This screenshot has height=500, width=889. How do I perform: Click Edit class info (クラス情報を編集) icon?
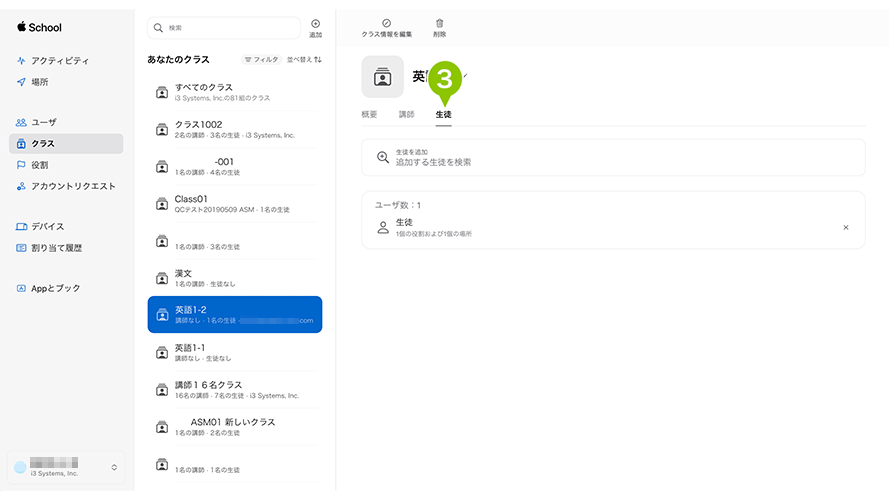(x=387, y=23)
